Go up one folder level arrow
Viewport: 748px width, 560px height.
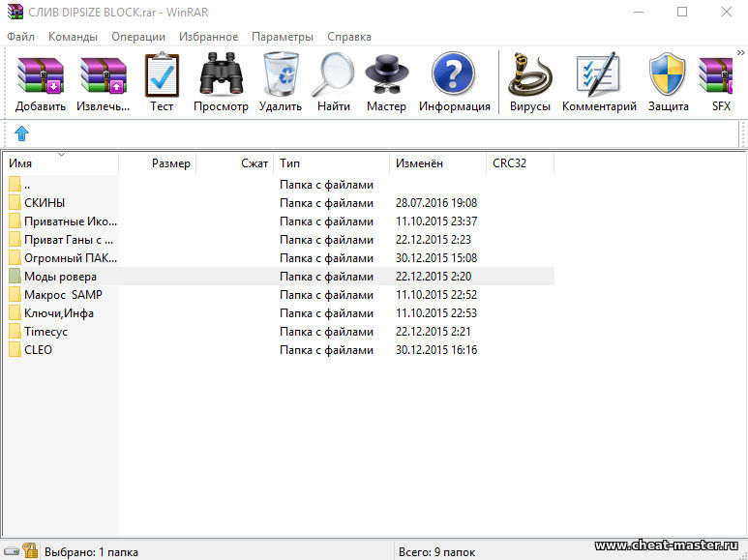coord(21,133)
